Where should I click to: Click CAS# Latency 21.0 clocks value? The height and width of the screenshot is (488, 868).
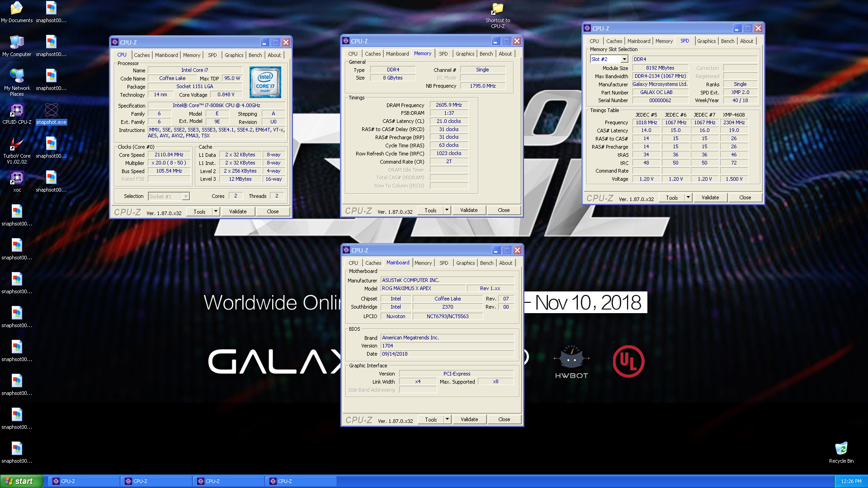click(x=449, y=121)
